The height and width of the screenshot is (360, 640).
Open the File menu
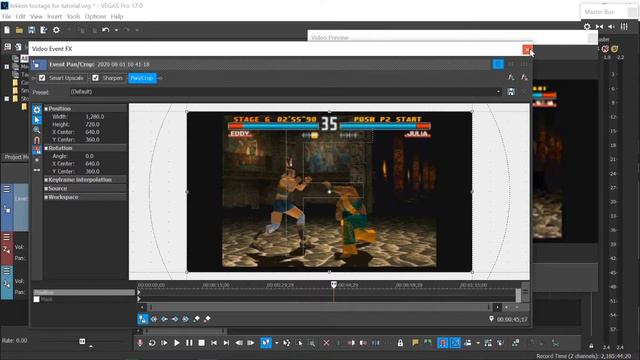click(7, 17)
